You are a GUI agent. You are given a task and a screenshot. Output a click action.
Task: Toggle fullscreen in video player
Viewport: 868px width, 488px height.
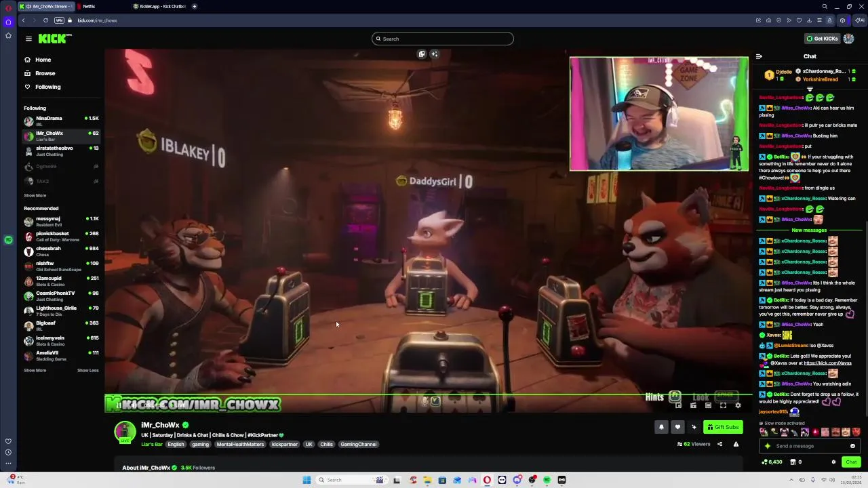pyautogui.click(x=723, y=405)
